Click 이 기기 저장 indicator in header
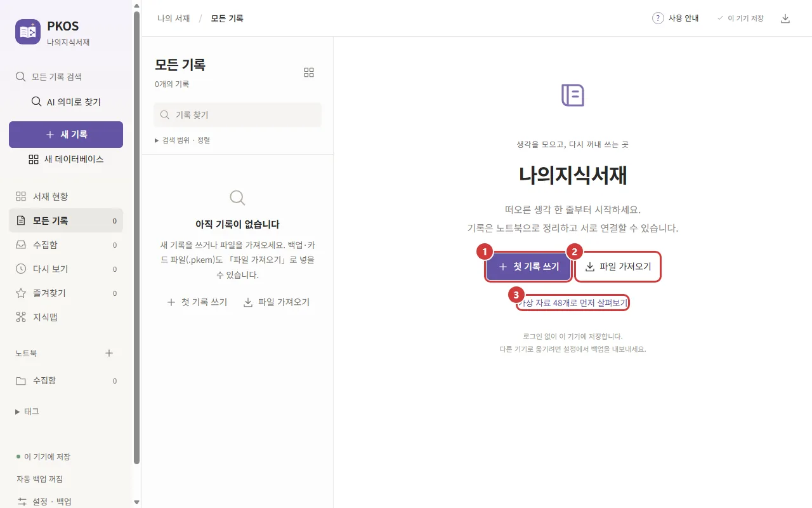This screenshot has height=508, width=812. pyautogui.click(x=740, y=18)
